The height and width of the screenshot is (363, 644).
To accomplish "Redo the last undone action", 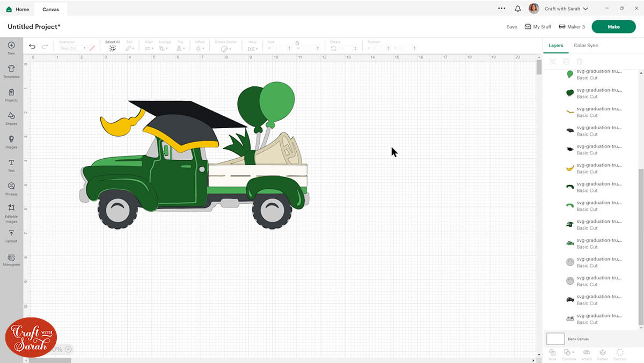I will [x=45, y=47].
